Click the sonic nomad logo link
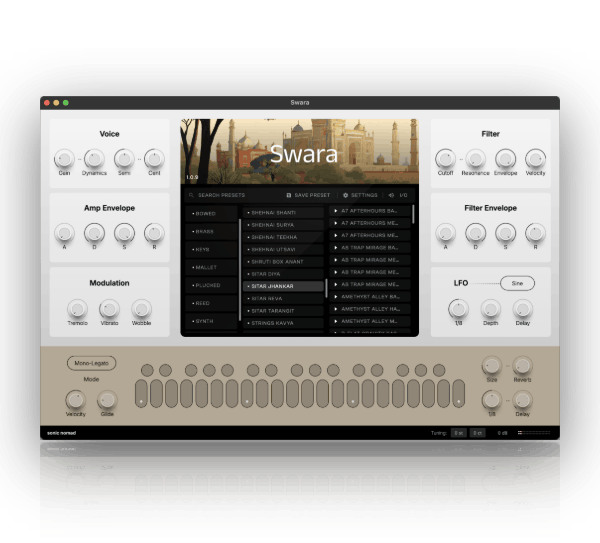600x543 pixels. tap(62, 433)
